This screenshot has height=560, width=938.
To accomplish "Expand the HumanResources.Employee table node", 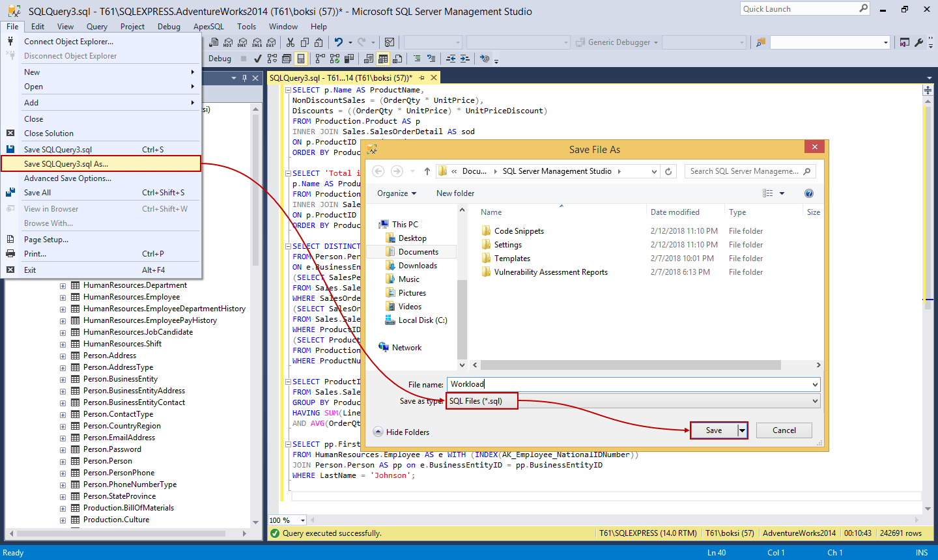I will point(63,296).
